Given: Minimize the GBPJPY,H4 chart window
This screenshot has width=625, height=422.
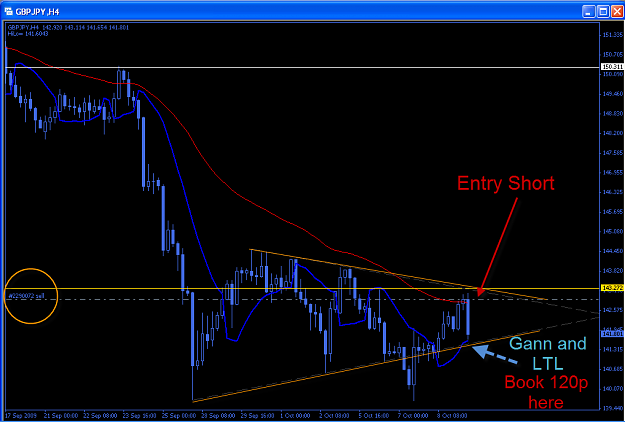Looking at the screenshot, I should [588, 12].
